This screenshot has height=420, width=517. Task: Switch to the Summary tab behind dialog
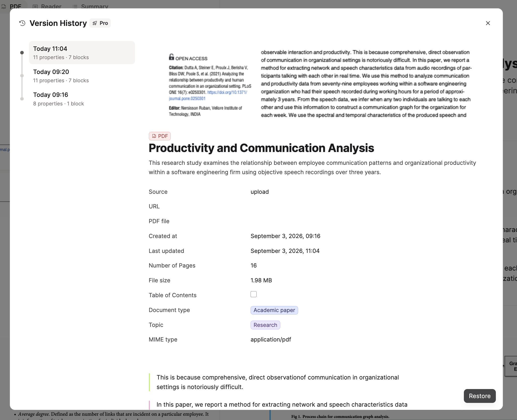(90, 6)
